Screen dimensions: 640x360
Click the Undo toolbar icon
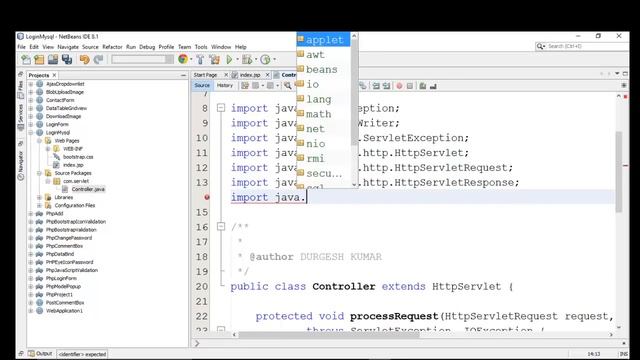[84, 60]
